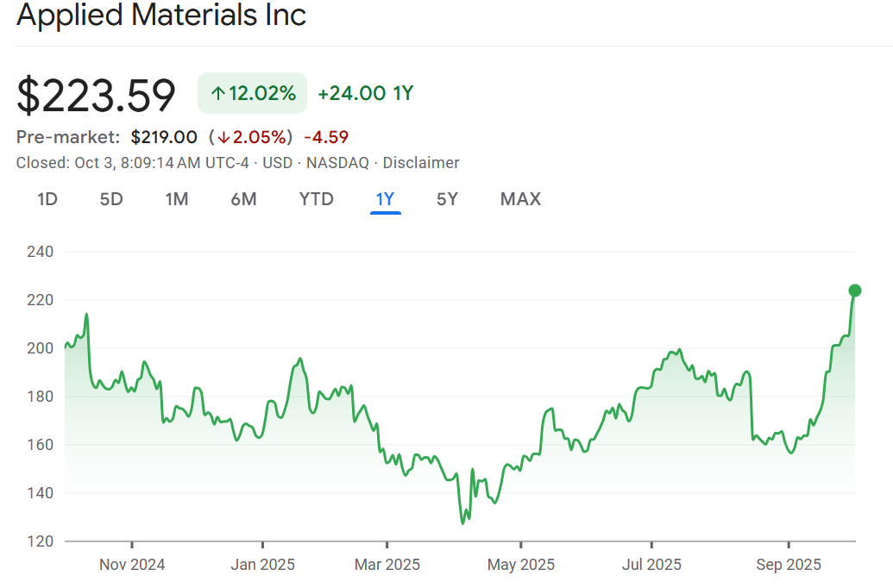Screen dimensions: 893x588
Task: Click the green up arrow icon
Action: [x=218, y=94]
